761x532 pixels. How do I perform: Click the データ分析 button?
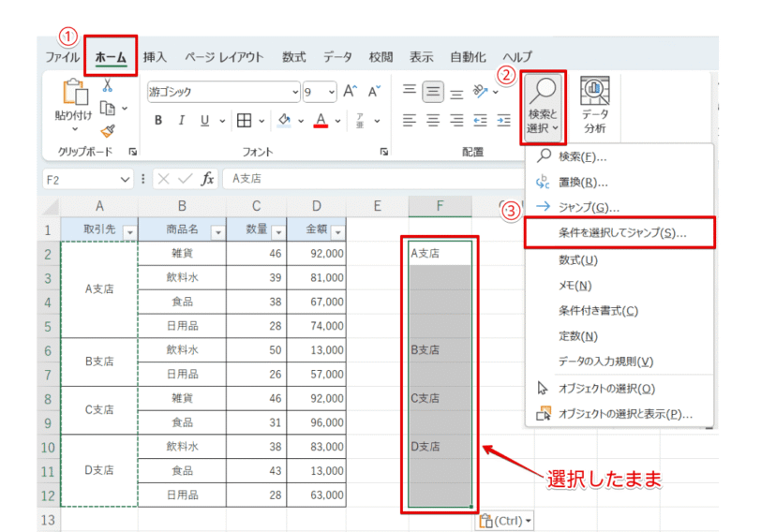click(595, 105)
